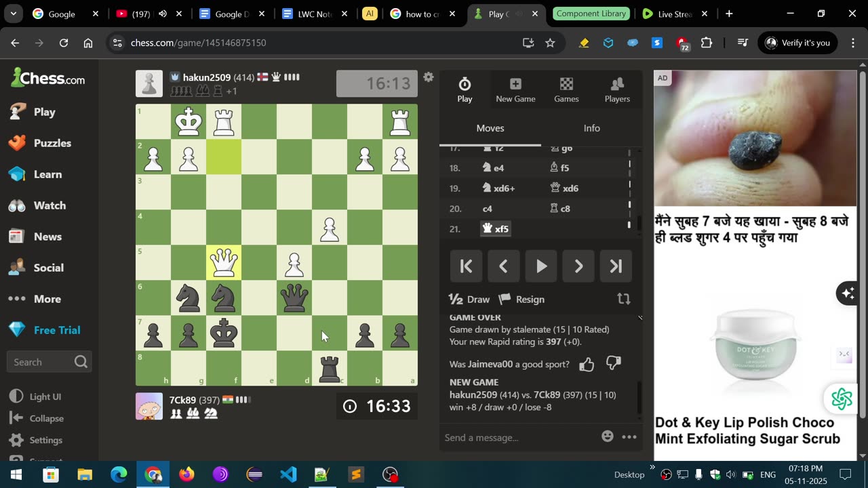
Task: Click the Chess.com logo
Action: pyautogui.click(x=48, y=78)
